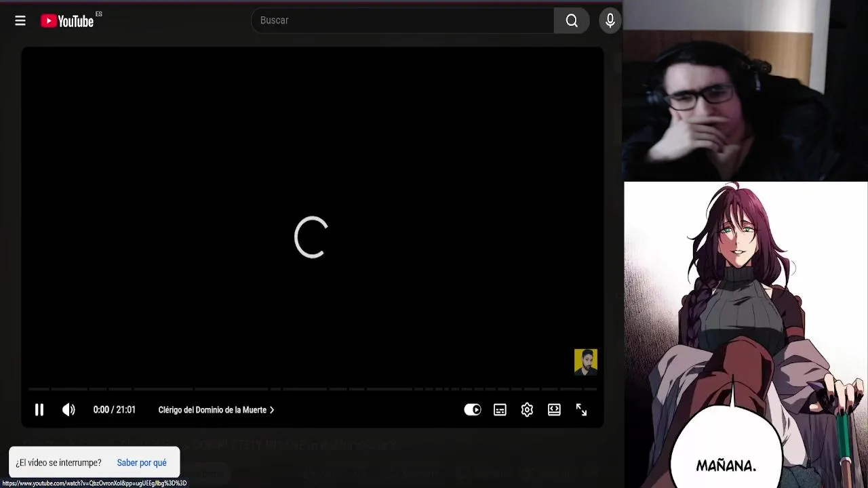Seek on the video progress bar
This screenshot has width=868, height=488.
(312, 389)
